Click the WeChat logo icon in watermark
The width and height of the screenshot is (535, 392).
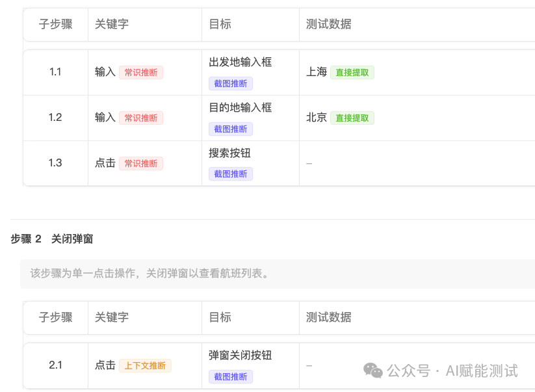[x=373, y=371]
